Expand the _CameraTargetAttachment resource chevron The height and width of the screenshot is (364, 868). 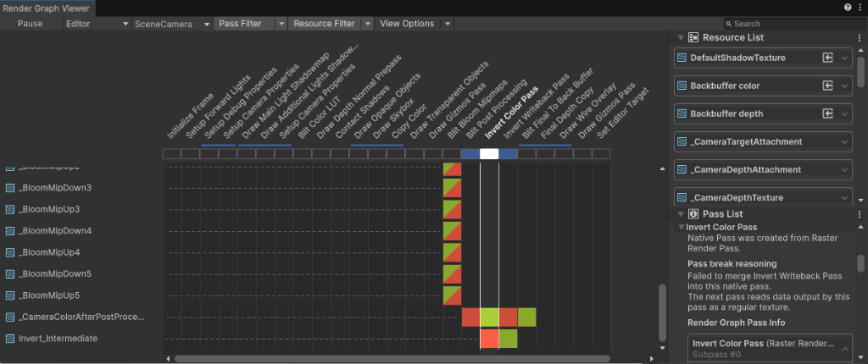click(844, 141)
